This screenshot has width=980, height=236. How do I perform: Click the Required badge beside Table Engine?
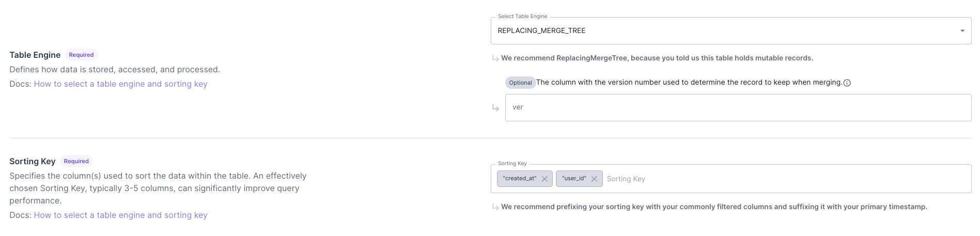tap(81, 55)
